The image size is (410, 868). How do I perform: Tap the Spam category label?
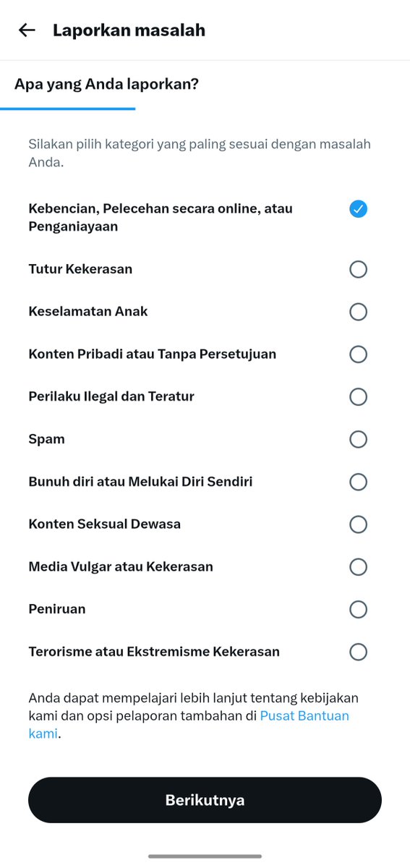[46, 439]
